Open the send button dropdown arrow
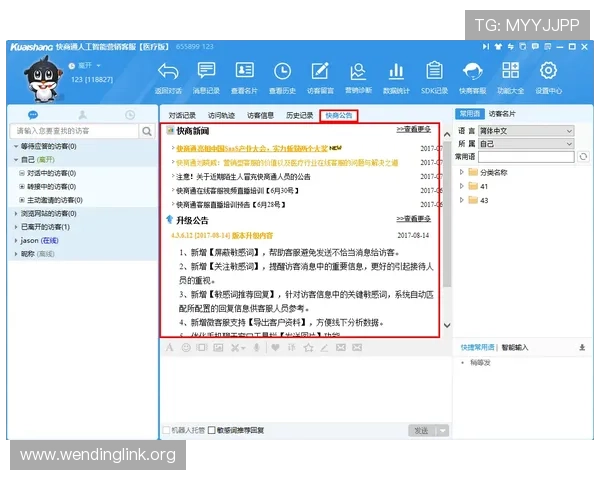Image resolution: width=600 pixels, height=480 pixels. 443,431
